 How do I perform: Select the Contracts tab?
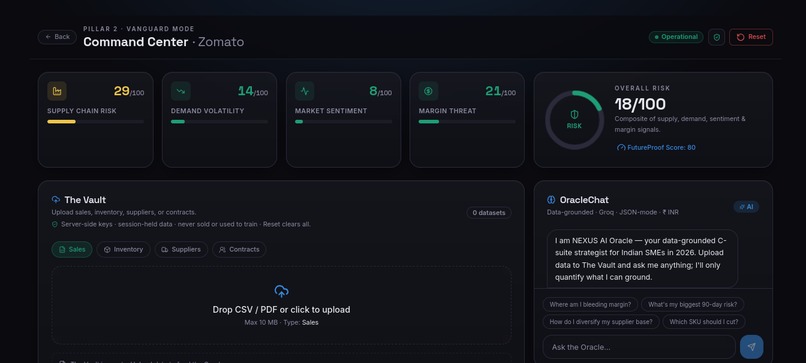coord(239,249)
